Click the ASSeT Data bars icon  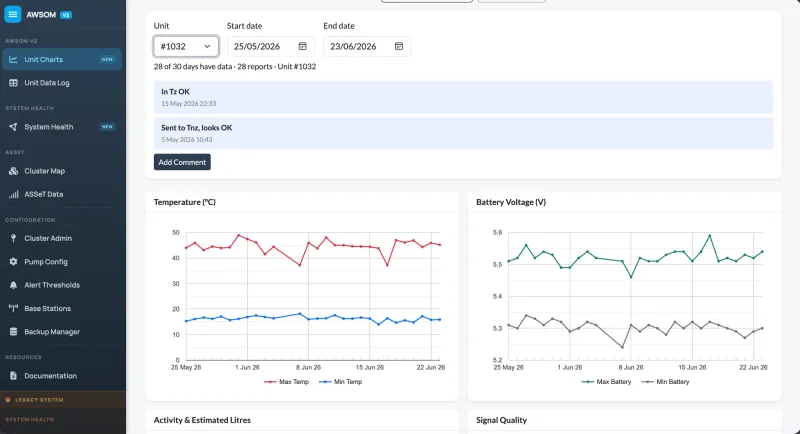pos(13,194)
